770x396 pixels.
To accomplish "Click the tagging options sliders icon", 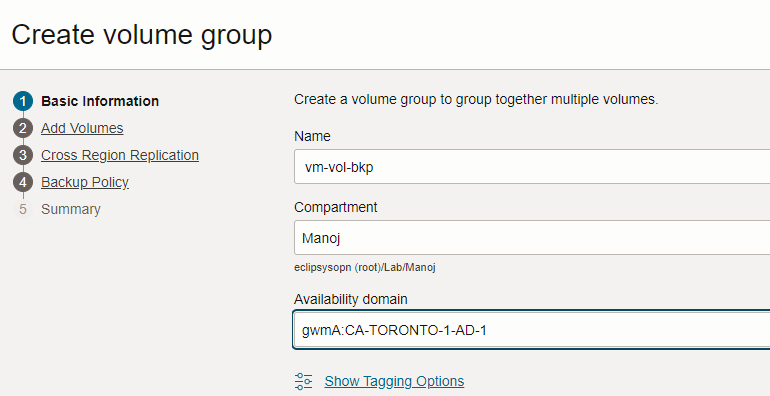I will tap(303, 381).
